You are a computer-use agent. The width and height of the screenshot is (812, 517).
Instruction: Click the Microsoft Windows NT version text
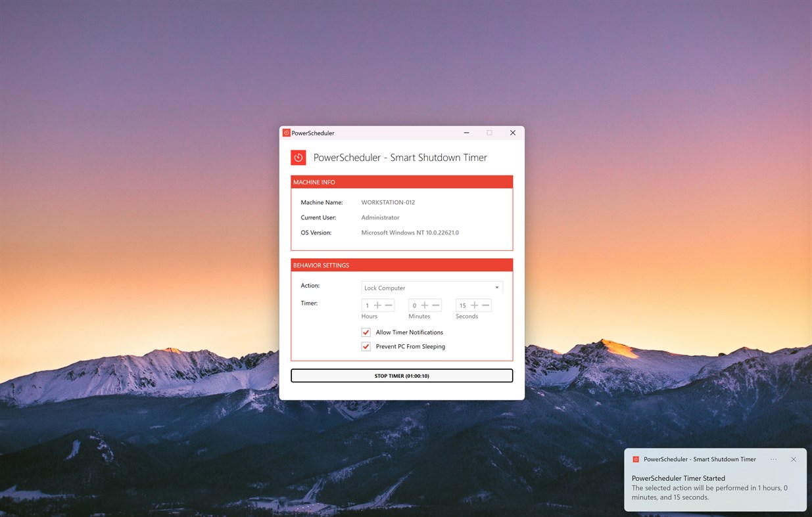click(x=410, y=233)
